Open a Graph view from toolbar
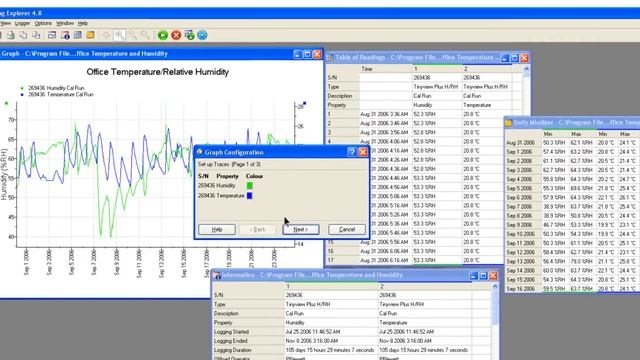Image resolution: width=640 pixels, height=360 pixels. 52,35
